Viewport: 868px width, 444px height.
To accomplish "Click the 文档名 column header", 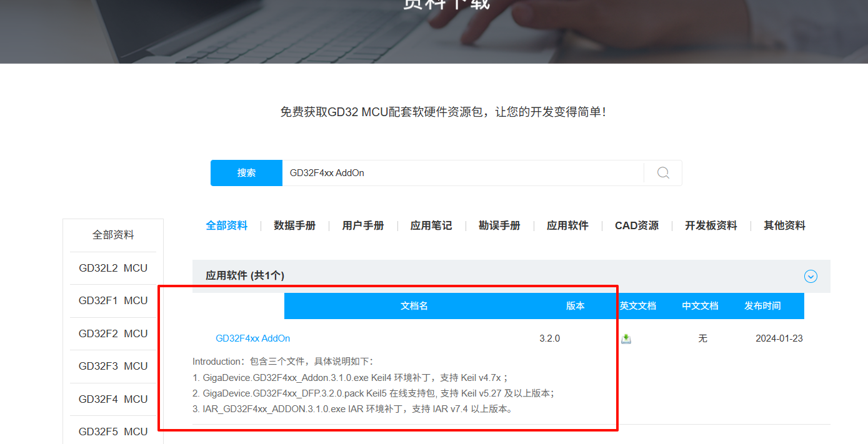I will [414, 306].
